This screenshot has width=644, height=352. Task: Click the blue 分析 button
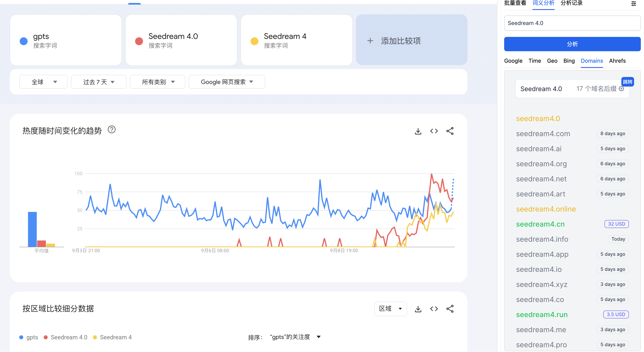click(x=572, y=44)
